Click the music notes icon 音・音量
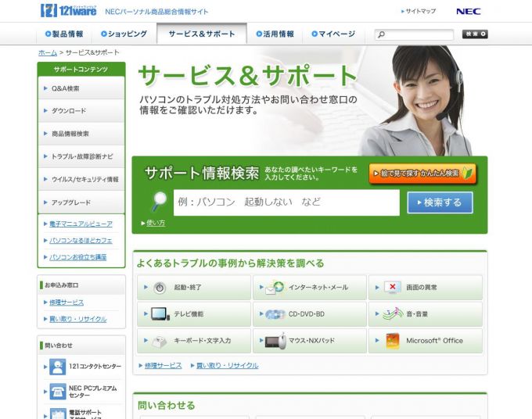Screen dimensions: 532x419 pos(393,313)
